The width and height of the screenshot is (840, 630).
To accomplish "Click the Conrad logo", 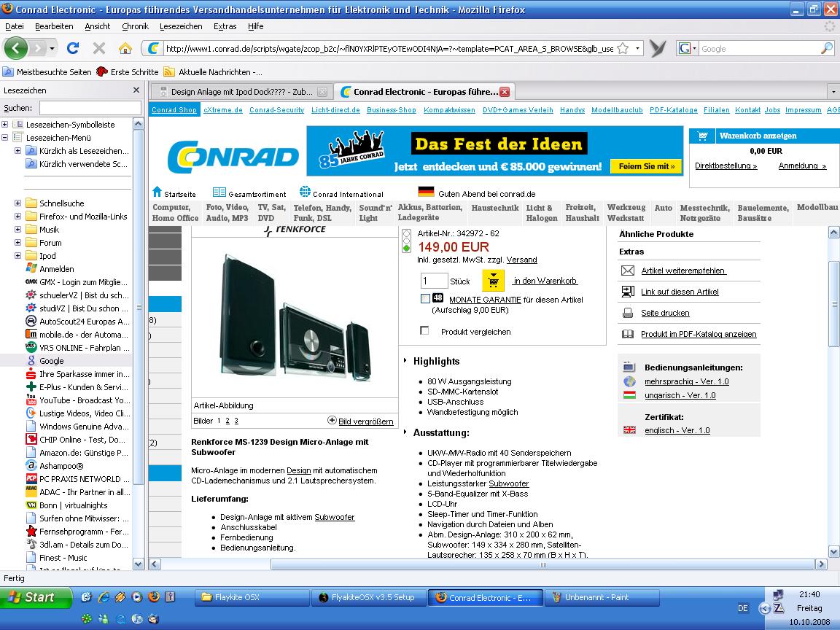I will coord(233,157).
